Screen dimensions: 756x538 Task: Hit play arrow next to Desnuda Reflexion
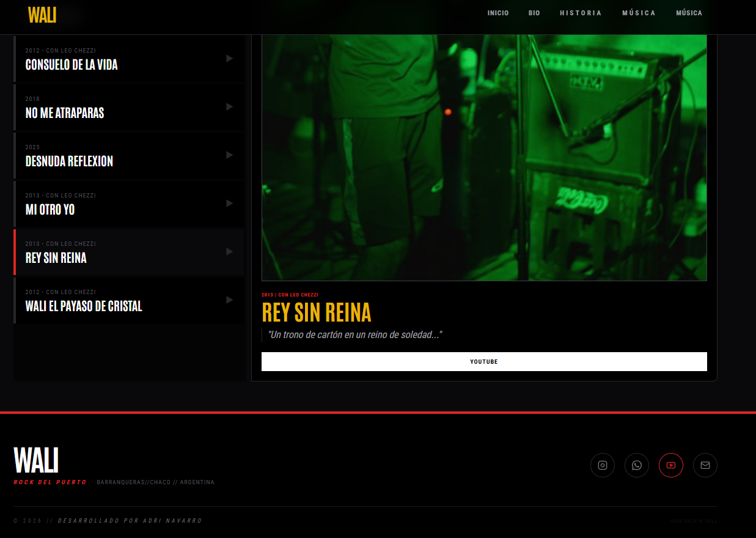click(x=229, y=155)
